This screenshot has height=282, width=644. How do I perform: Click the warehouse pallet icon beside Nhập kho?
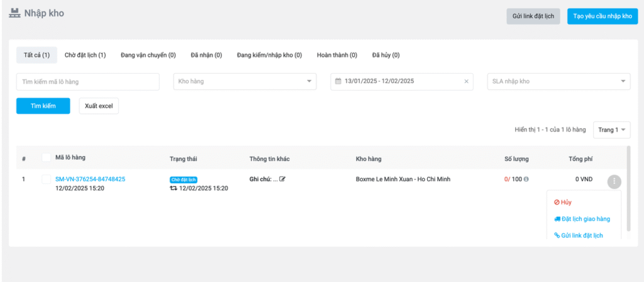click(x=14, y=13)
